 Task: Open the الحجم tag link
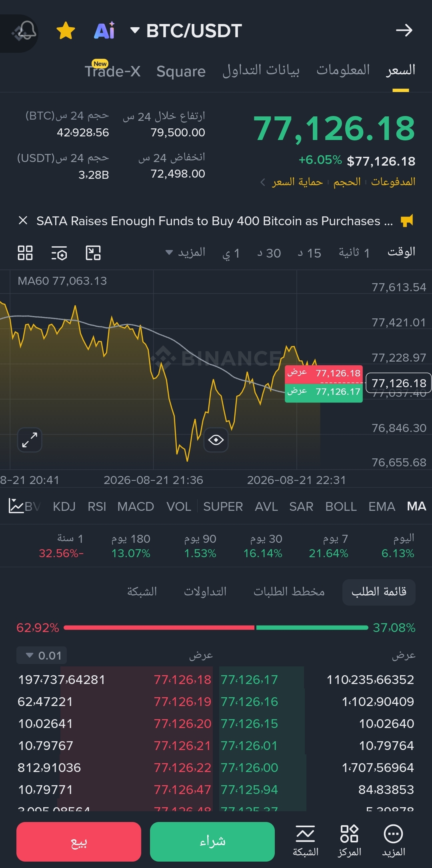click(347, 182)
